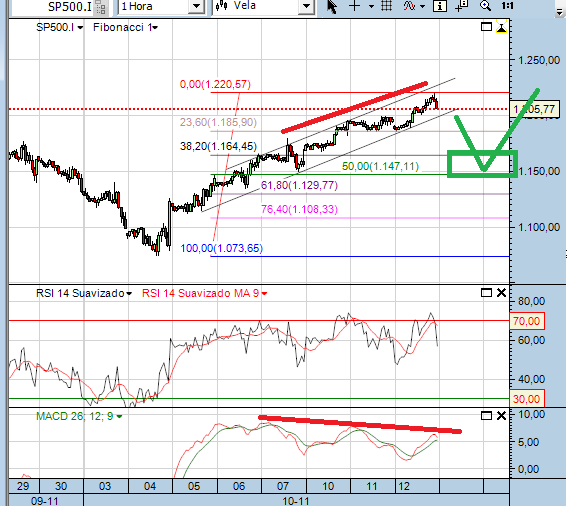Click date 29 on time axis
This screenshot has width=567, height=506.
(x=23, y=486)
